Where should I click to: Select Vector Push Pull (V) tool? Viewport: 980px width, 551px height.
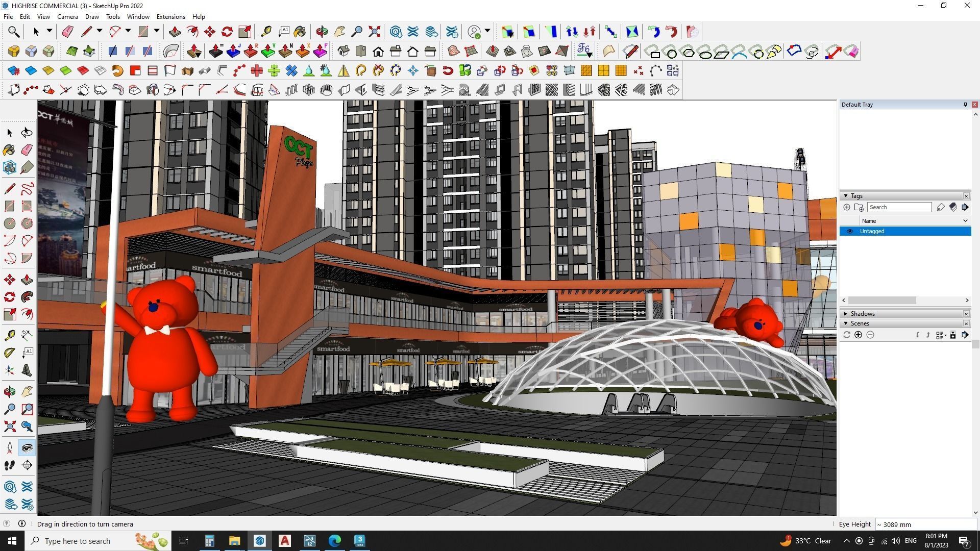point(268,51)
